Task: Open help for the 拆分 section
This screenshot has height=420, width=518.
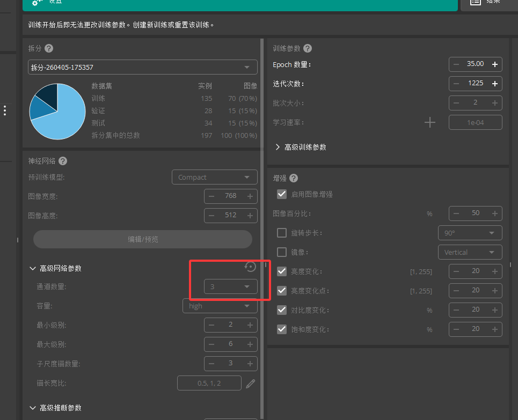Action: (48, 48)
